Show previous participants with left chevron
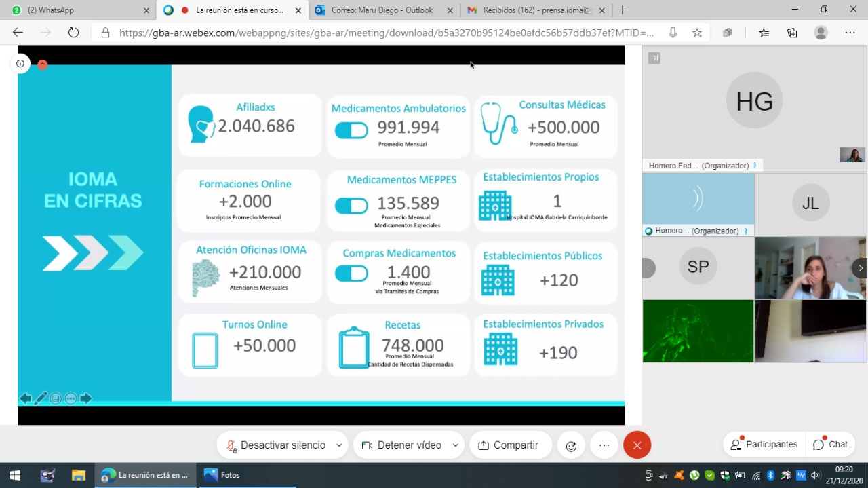 tap(648, 268)
